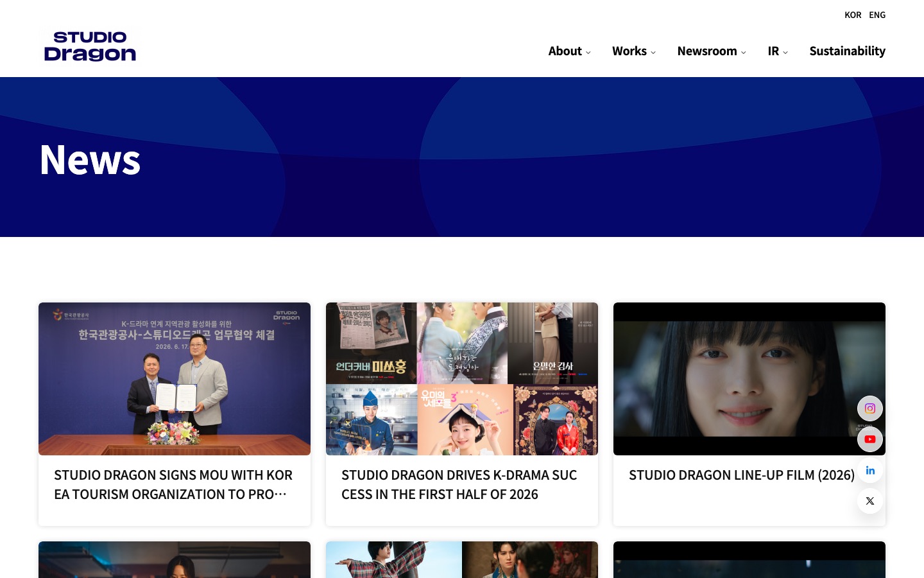The height and width of the screenshot is (578, 924).
Task: Open Studio Dragon Instagram page
Action: click(870, 408)
